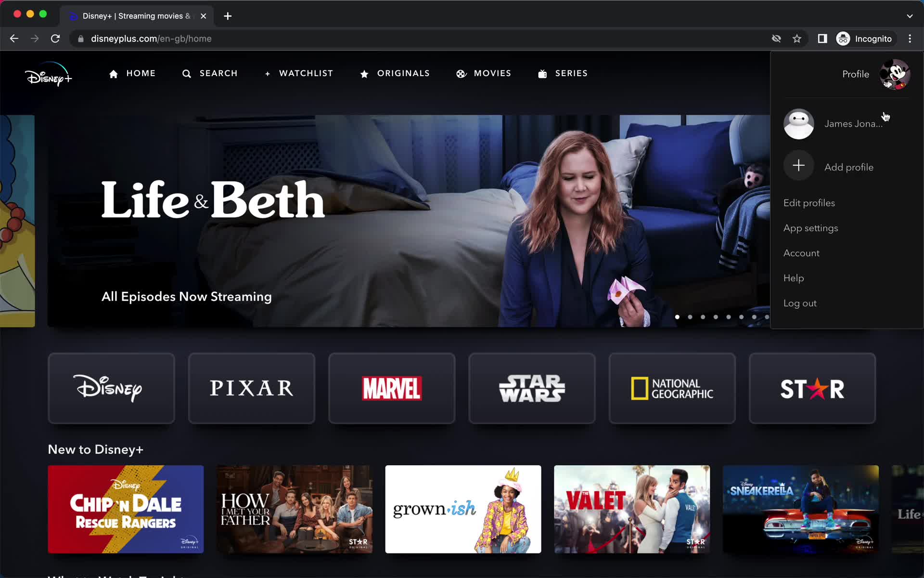Select Star Wars content tile
Viewport: 924px width, 578px height.
click(x=532, y=388)
